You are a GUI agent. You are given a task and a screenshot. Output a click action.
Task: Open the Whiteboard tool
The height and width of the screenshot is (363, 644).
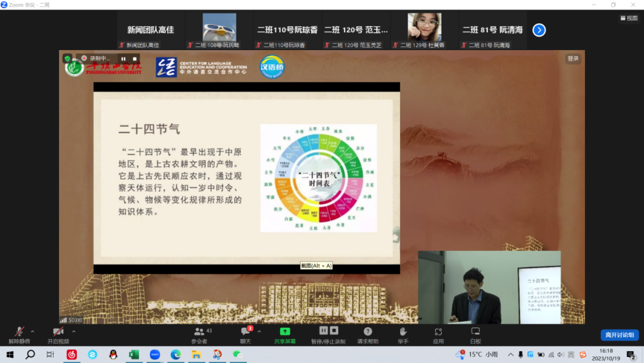pos(475,334)
